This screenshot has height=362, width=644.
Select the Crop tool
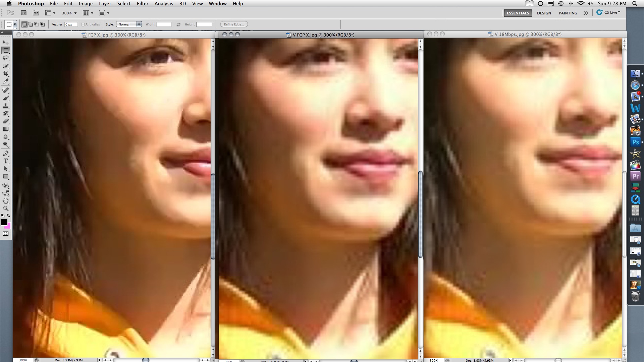6,74
